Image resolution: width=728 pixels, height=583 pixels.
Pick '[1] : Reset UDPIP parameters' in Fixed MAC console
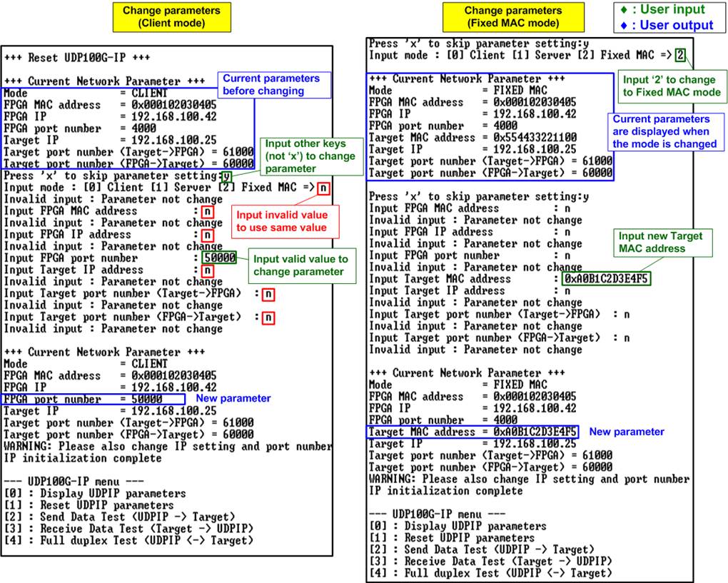[x=452, y=538]
